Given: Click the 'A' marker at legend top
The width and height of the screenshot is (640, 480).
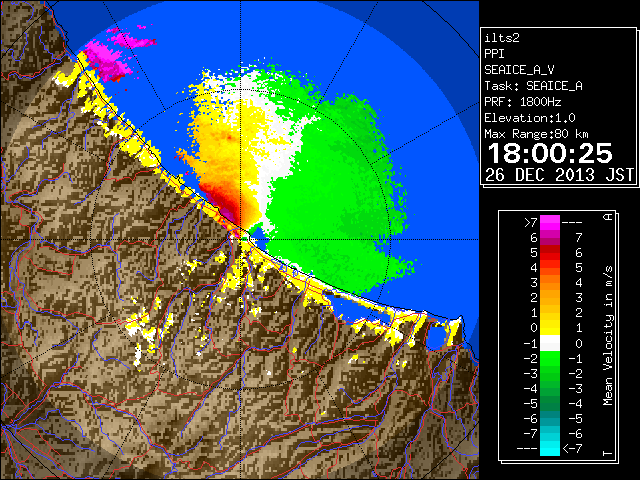Looking at the screenshot, I should (x=608, y=217).
